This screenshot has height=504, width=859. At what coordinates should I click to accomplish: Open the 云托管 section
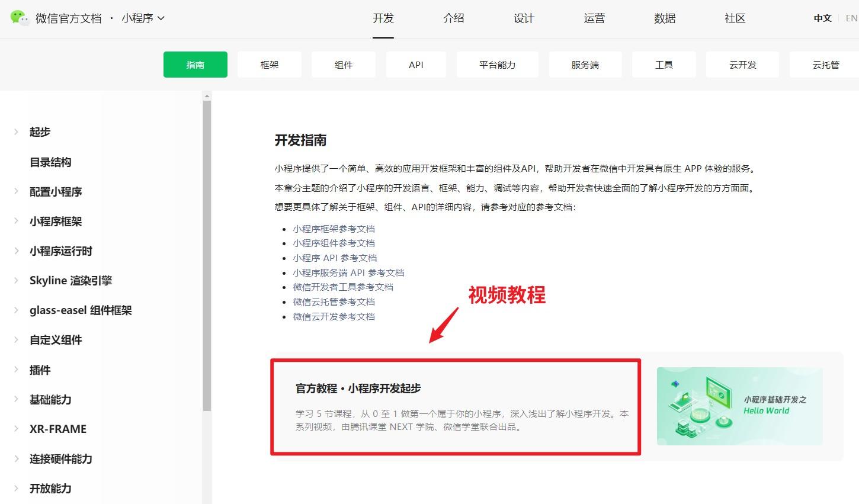(826, 65)
